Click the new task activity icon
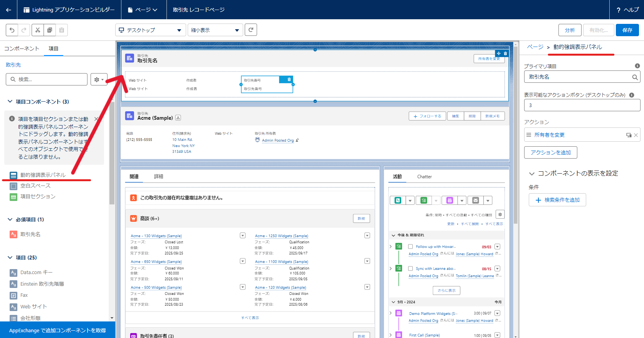Screen dimensions: 644x338 424,200
